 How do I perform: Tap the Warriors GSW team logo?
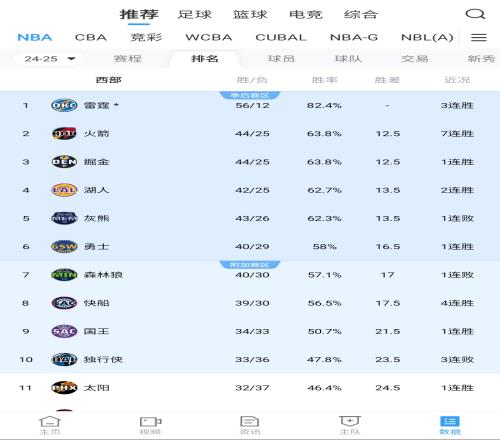click(64, 247)
